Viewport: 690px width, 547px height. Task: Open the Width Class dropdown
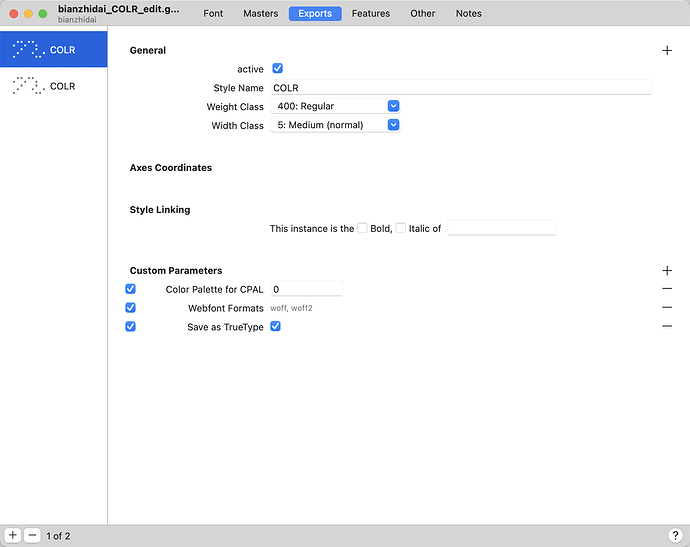coord(335,125)
